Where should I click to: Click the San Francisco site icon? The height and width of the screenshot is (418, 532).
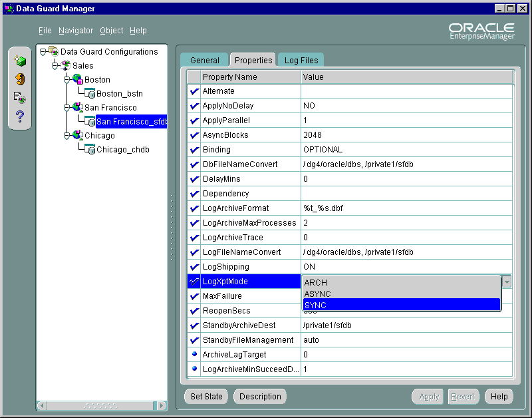click(x=76, y=107)
